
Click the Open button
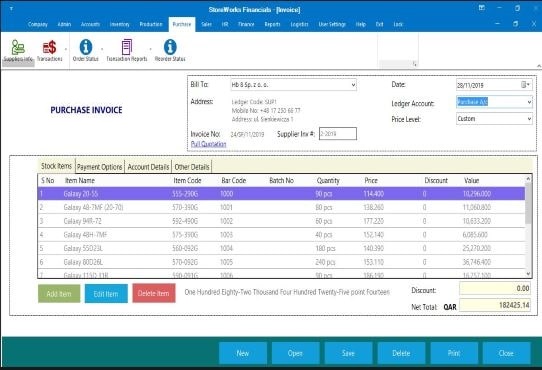[295, 353]
